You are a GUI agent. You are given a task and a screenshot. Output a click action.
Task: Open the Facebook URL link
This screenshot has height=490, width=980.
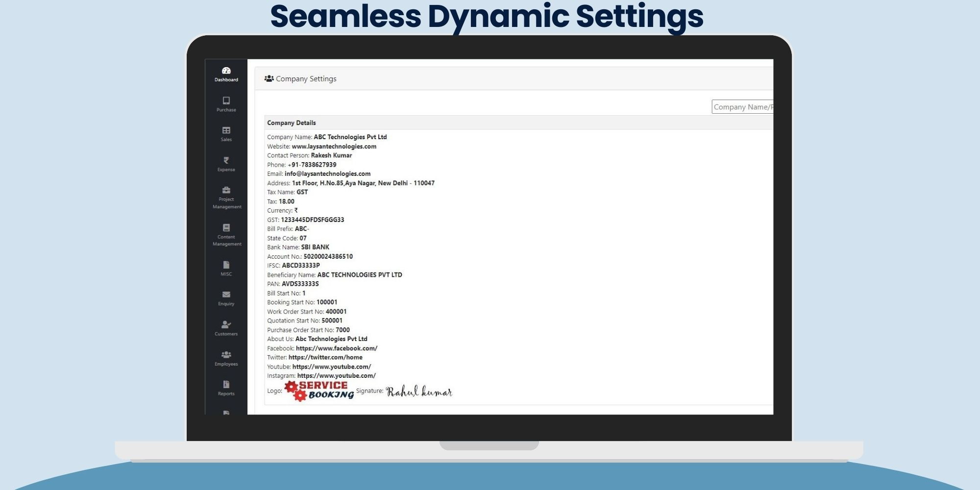click(336, 348)
